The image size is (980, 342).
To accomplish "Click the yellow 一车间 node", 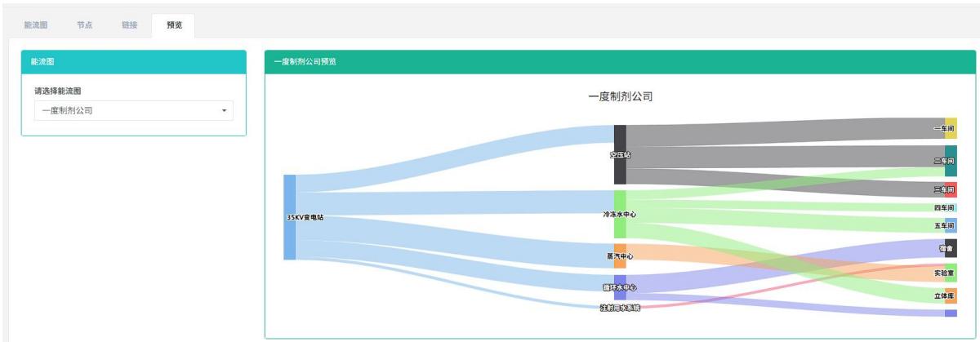I will pos(951,129).
